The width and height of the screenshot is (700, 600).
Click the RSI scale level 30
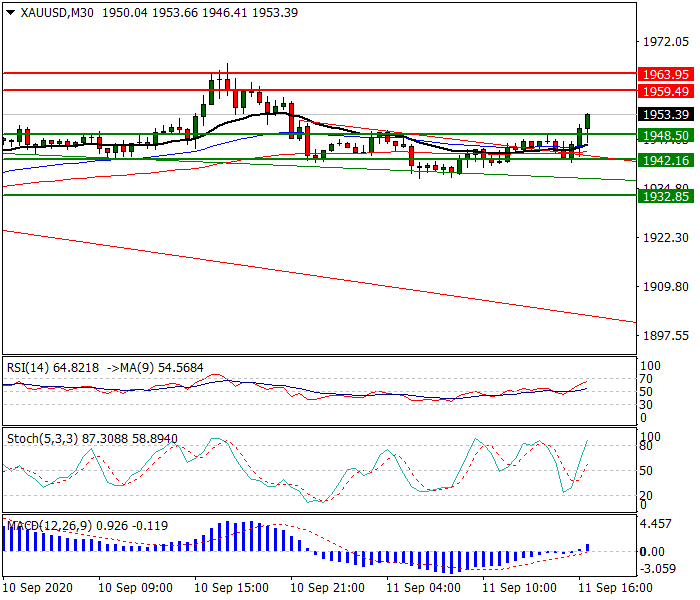click(646, 405)
